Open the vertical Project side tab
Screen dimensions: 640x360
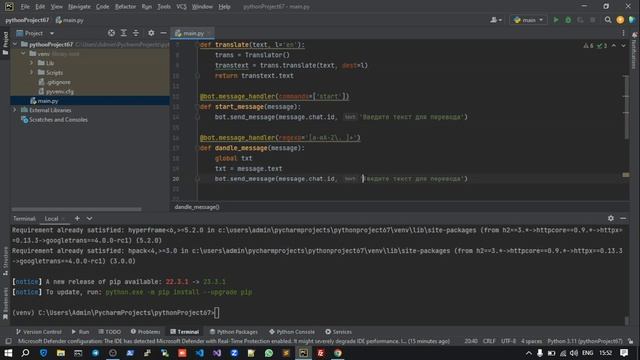(x=5, y=43)
